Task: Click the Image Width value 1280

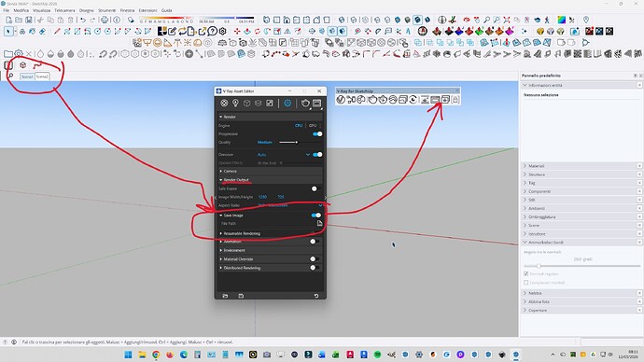Action: click(x=263, y=197)
